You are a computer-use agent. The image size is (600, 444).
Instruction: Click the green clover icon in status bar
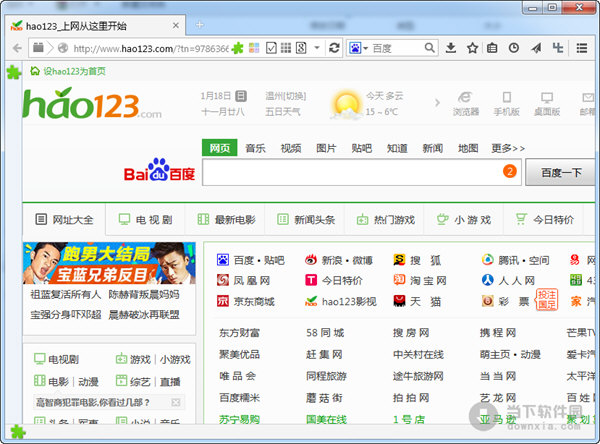18,432
